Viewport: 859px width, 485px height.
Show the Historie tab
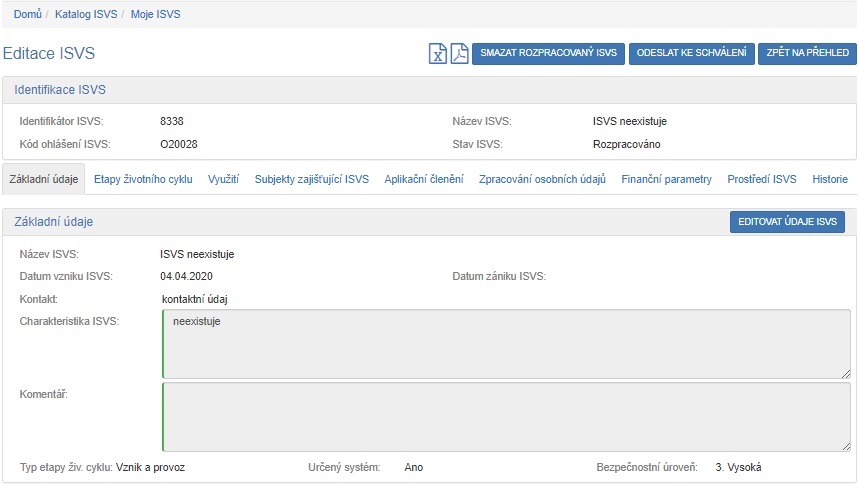point(829,180)
